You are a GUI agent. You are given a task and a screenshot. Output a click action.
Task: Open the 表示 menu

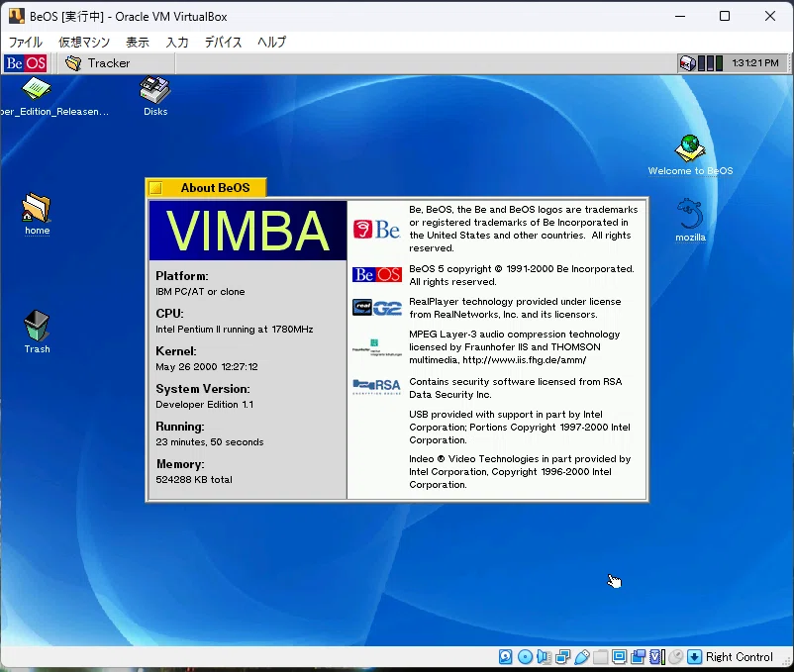coord(138,42)
